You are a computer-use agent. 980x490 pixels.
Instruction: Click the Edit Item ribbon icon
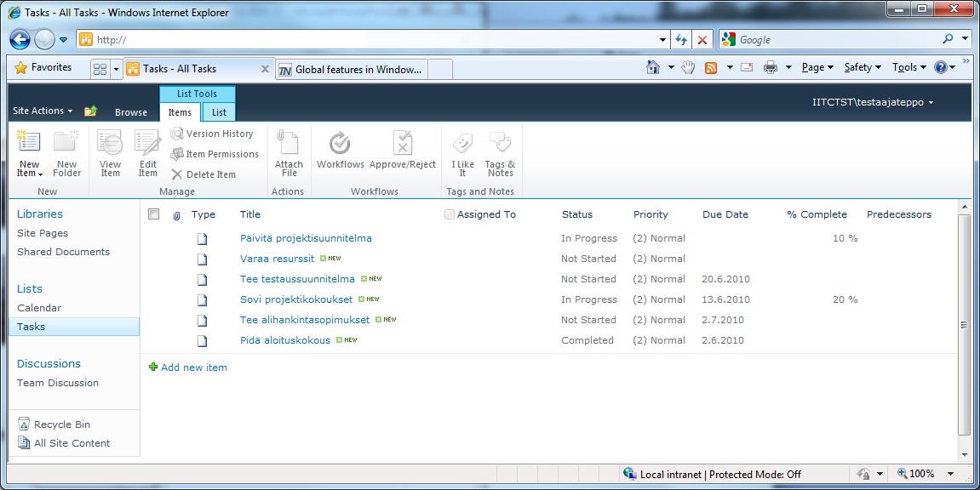147,142
